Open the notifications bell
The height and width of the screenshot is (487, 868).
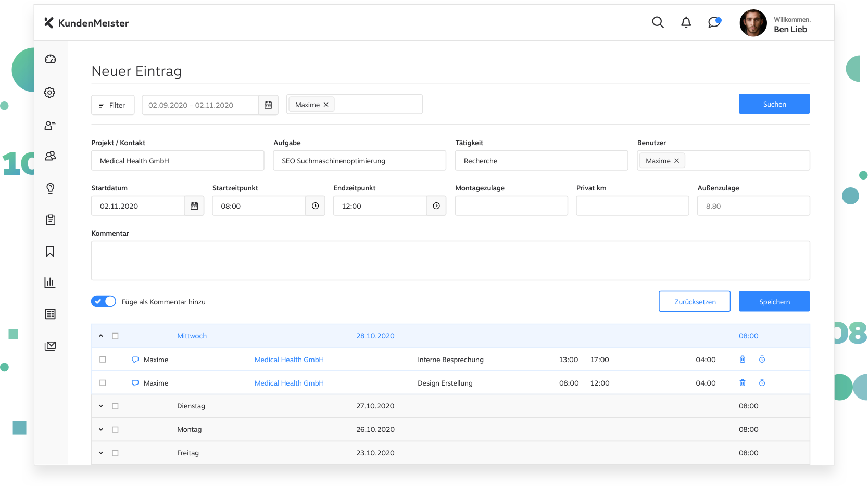686,22
